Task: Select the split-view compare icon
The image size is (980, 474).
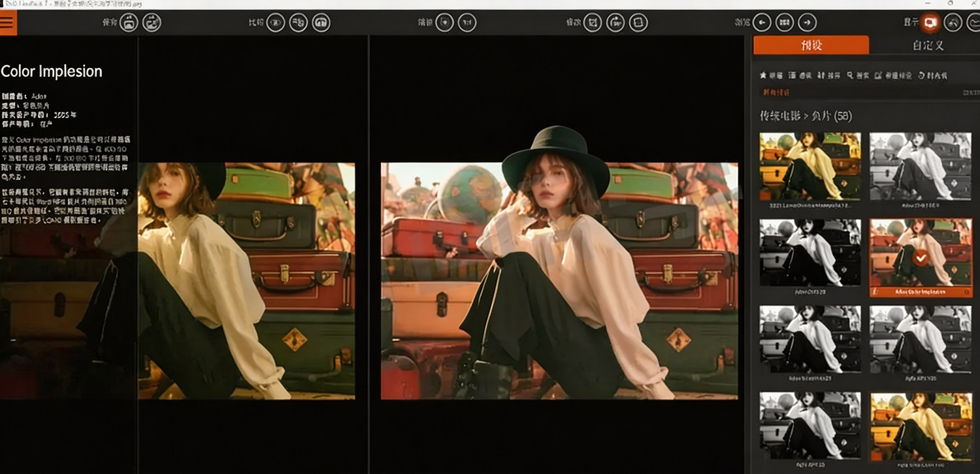Action: [321, 23]
